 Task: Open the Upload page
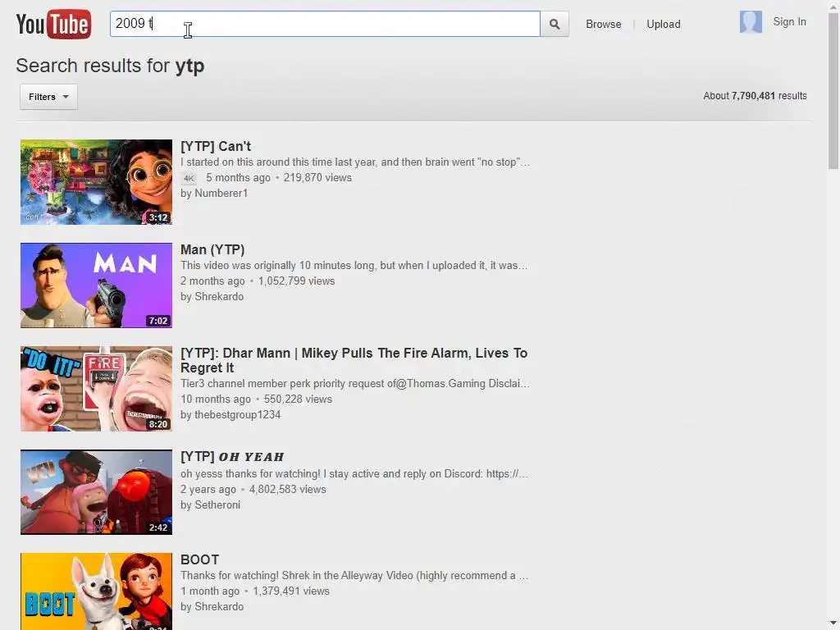tap(663, 24)
